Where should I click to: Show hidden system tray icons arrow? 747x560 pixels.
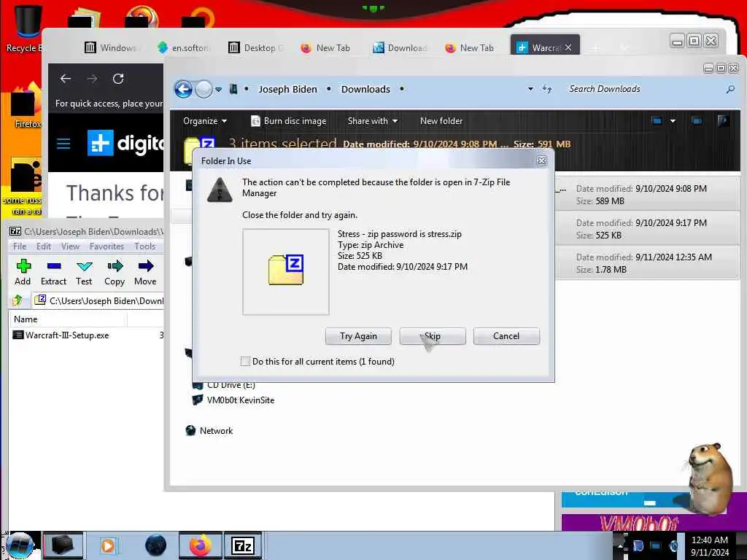[622, 545]
